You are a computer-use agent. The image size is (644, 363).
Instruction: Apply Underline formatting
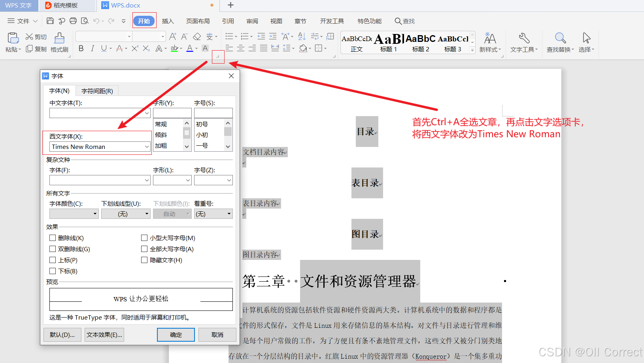click(104, 48)
